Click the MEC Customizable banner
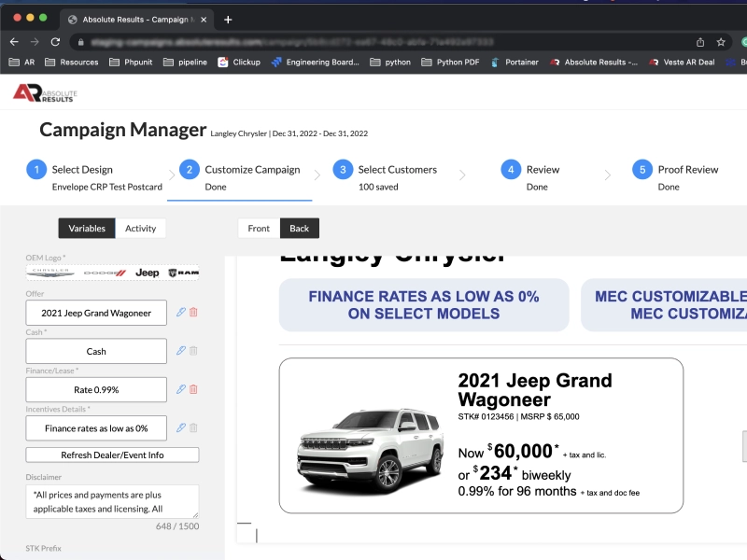The image size is (747, 560). click(664, 305)
